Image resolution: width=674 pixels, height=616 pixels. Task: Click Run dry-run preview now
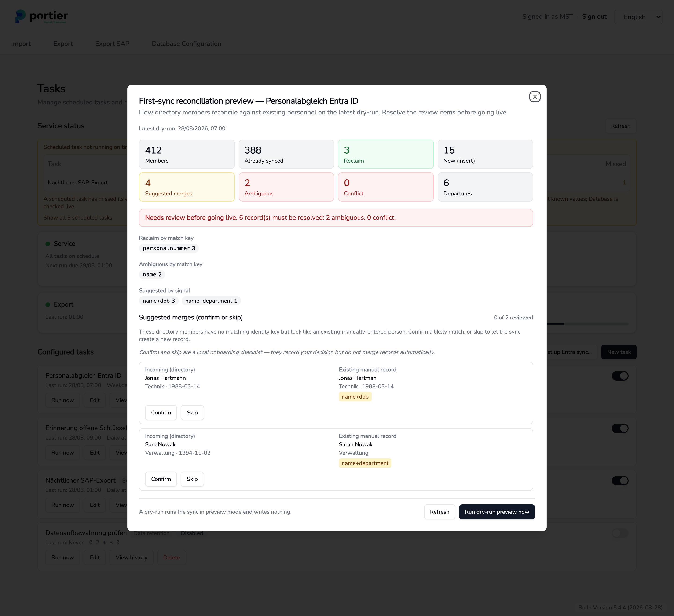497,512
